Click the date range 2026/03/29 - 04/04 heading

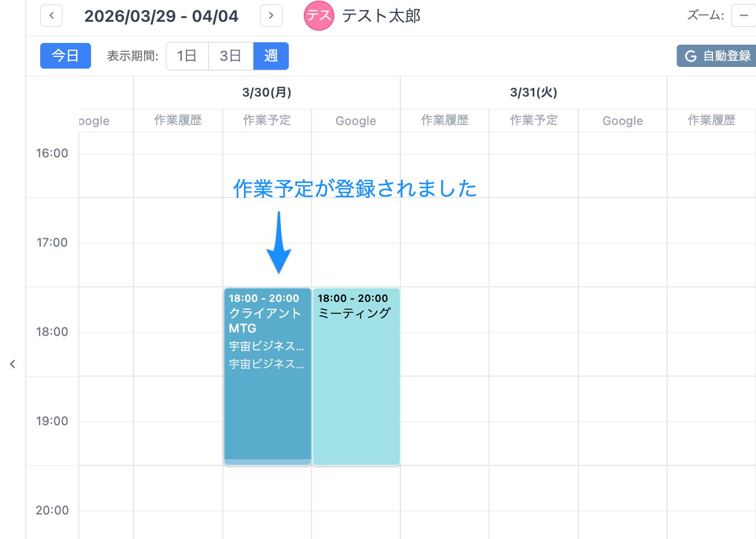click(x=161, y=16)
